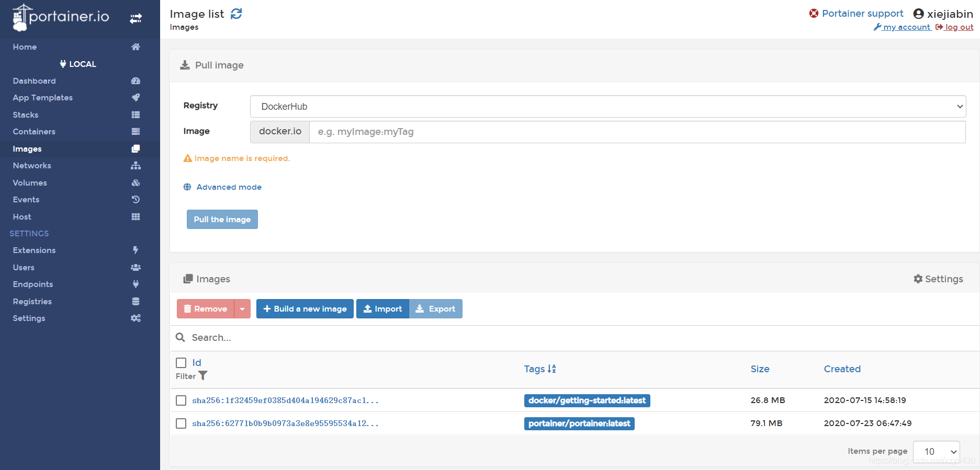Click the Registries database icon
The image size is (980, 470).
(136, 302)
